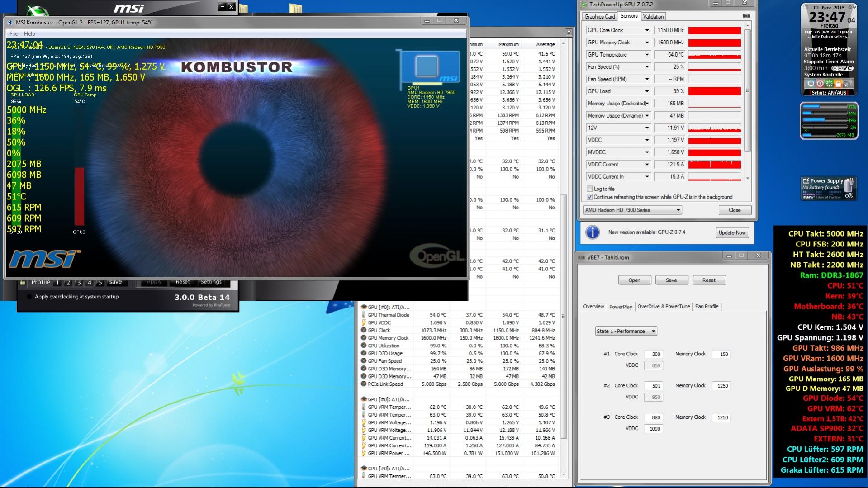Screen dimensions: 868x488
Task: Open the State 1 - Performance dropdown
Action: coord(626,331)
